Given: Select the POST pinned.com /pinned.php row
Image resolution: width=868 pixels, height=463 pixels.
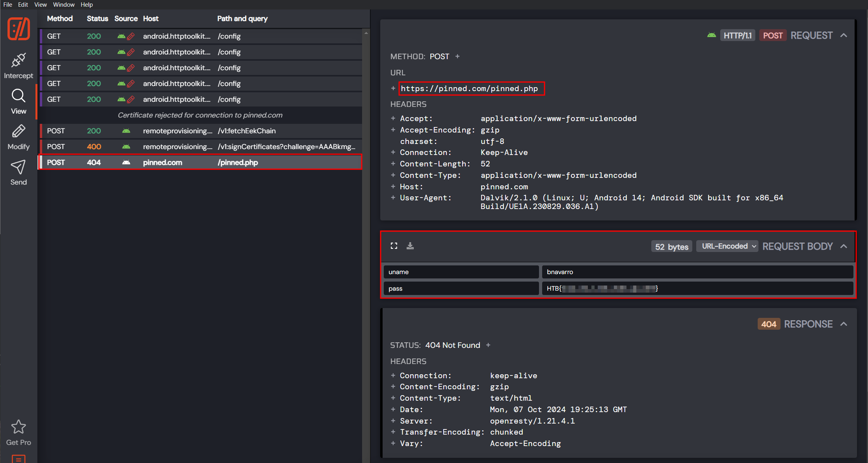Looking at the screenshot, I should click(200, 162).
